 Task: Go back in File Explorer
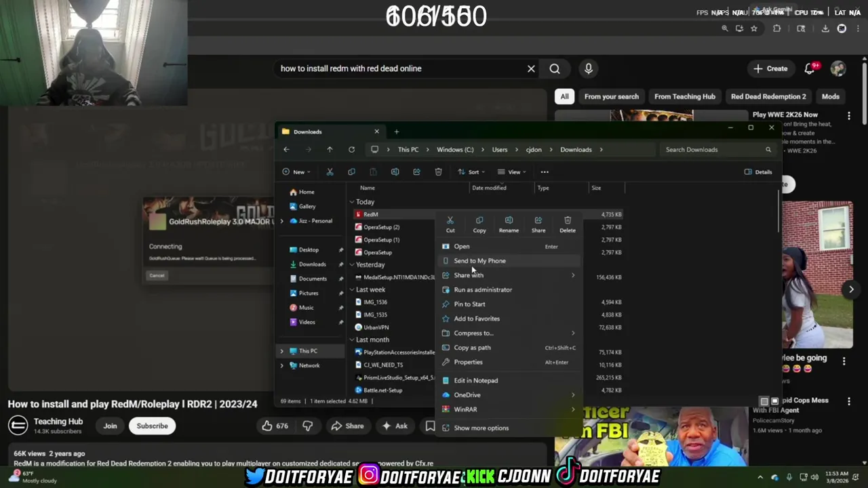286,150
